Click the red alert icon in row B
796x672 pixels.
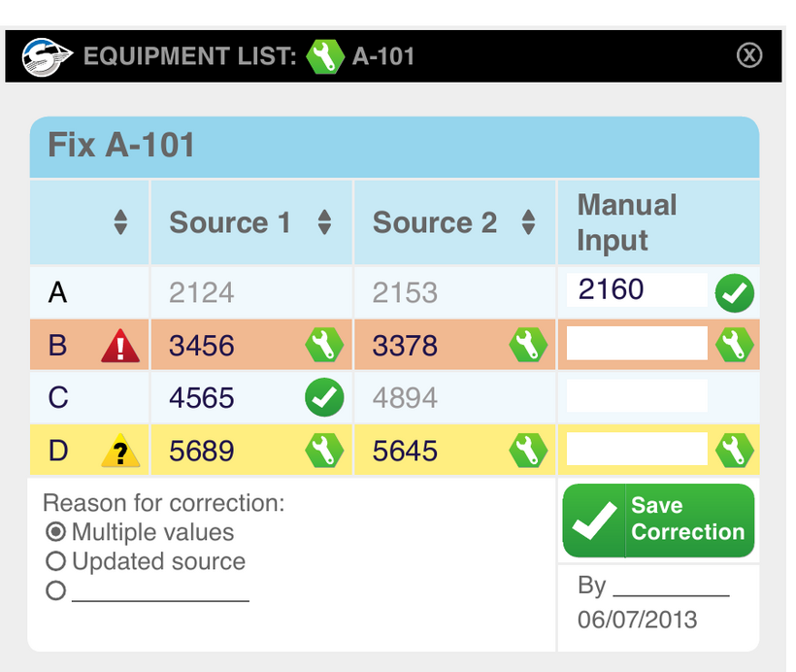(120, 346)
